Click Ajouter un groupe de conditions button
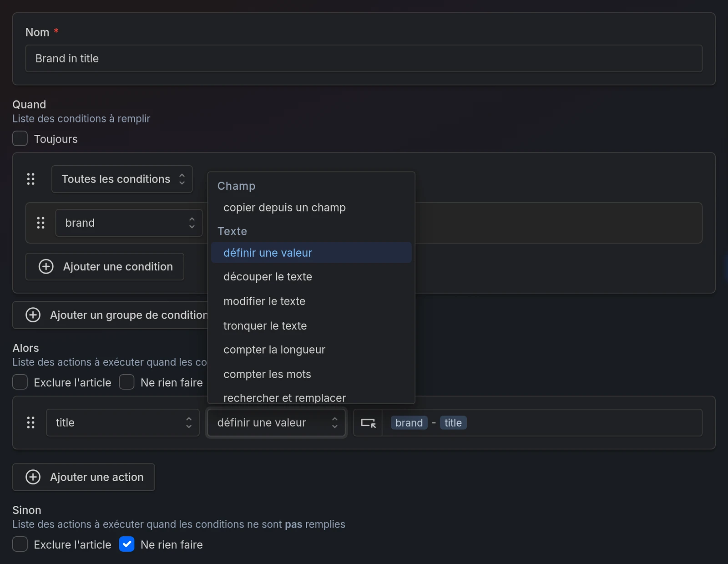The width and height of the screenshot is (728, 564). click(111, 315)
